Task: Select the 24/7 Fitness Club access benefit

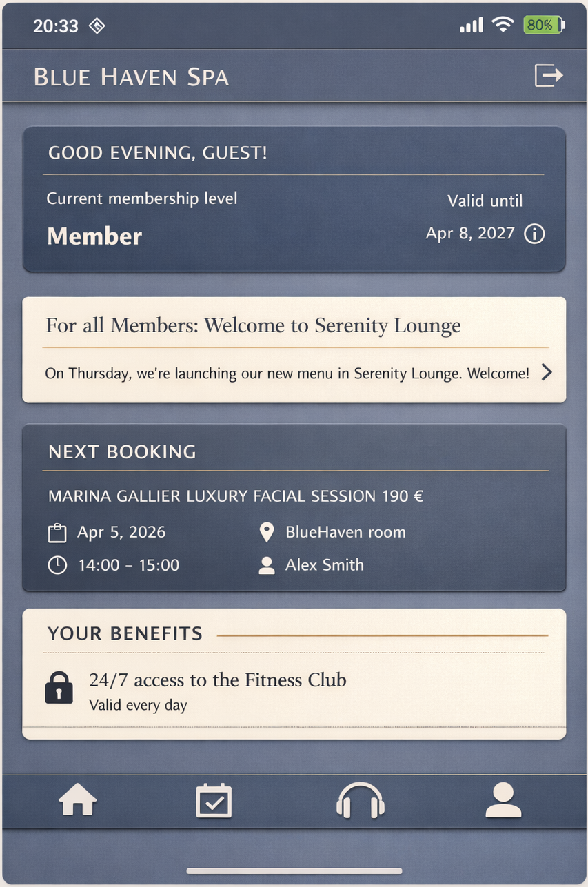Action: pyautogui.click(x=218, y=680)
